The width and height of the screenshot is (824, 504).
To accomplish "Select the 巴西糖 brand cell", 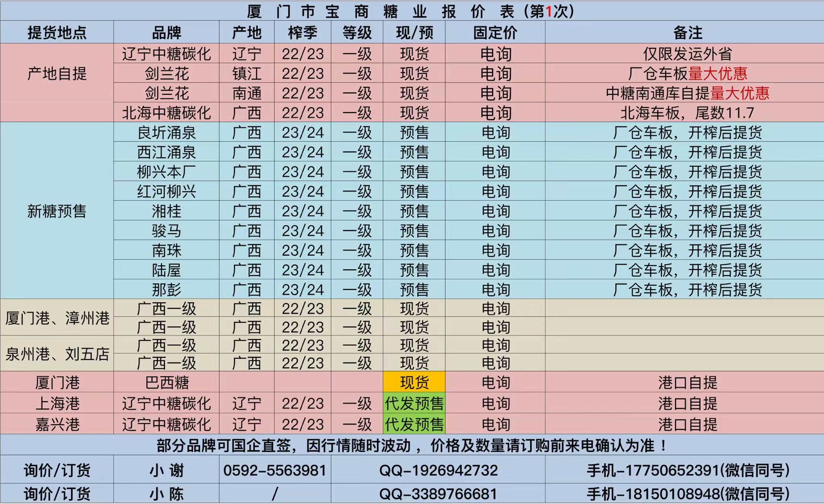I will [x=166, y=382].
